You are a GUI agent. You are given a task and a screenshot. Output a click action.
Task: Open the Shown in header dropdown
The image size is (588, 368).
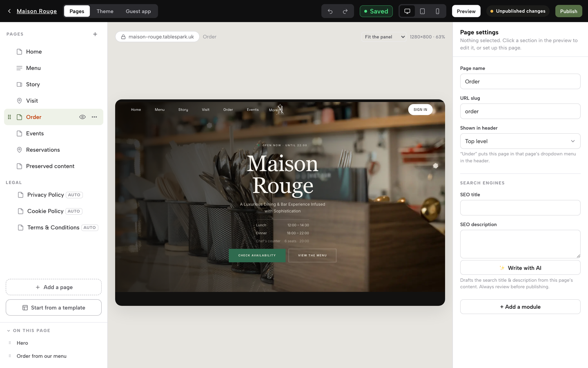click(520, 141)
